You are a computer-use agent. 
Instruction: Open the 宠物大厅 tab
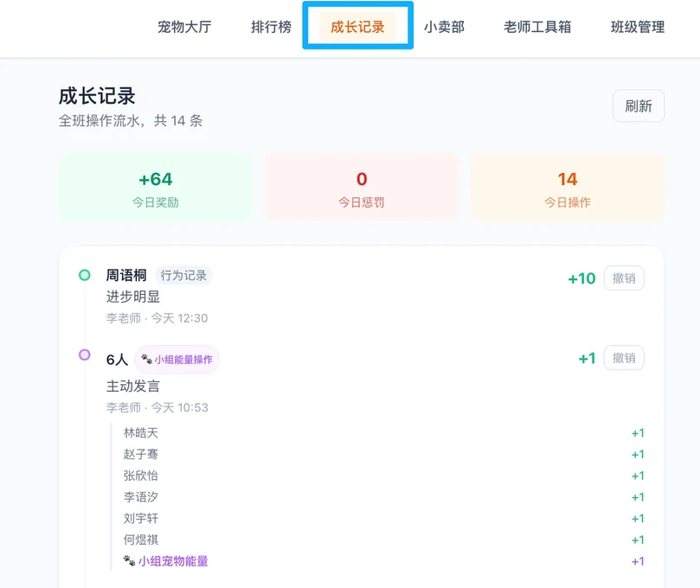(x=184, y=27)
